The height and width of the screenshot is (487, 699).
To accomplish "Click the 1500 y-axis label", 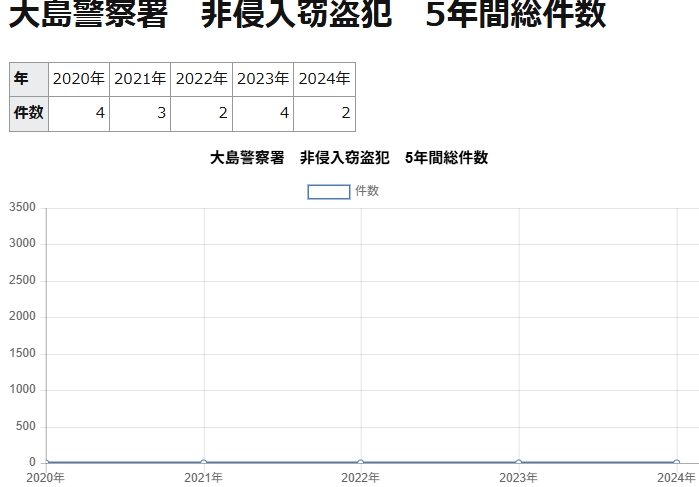I will (x=22, y=353).
